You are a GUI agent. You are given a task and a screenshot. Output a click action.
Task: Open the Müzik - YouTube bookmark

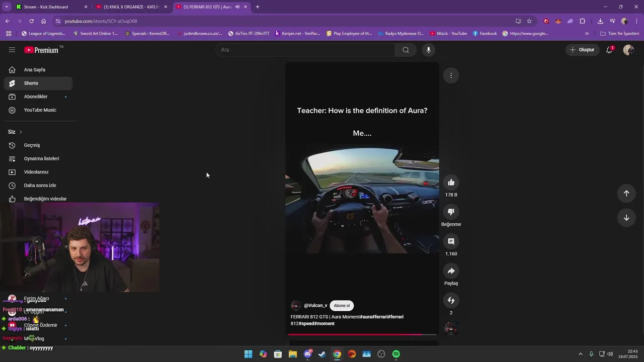point(448,34)
